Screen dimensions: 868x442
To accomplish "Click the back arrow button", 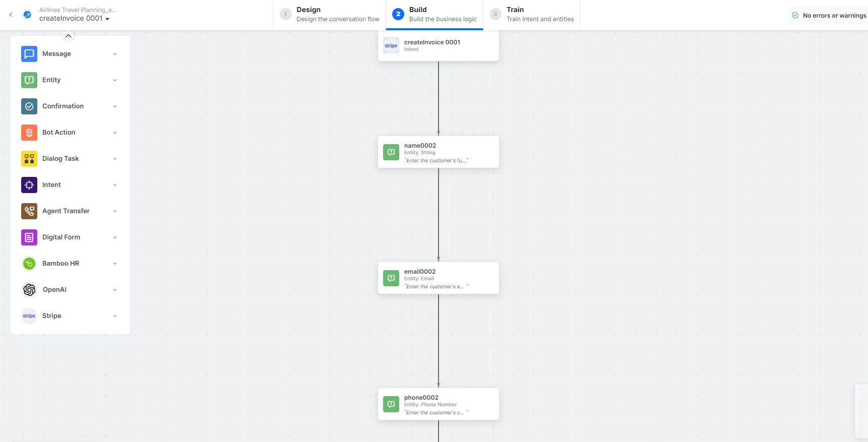I will pyautogui.click(x=11, y=15).
